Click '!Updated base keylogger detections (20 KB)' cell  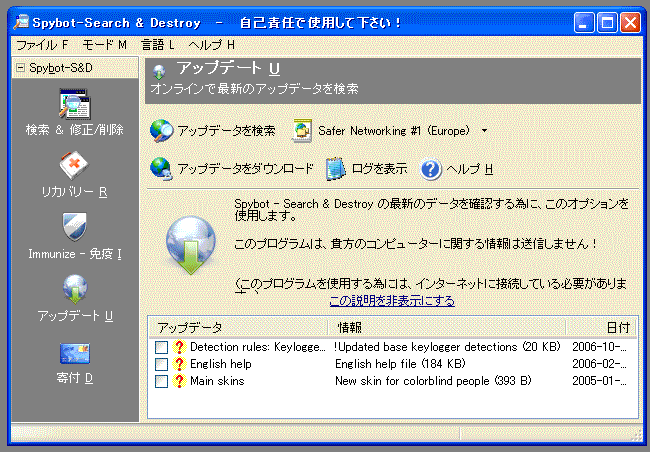pyautogui.click(x=447, y=347)
